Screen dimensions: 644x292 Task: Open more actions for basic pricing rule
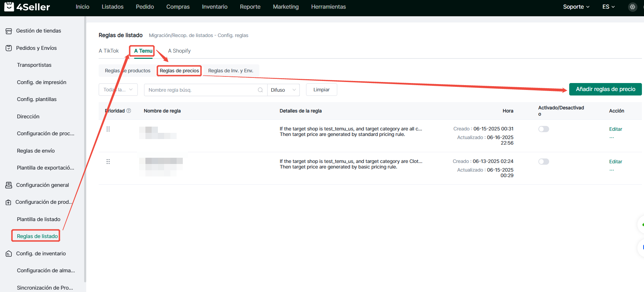(x=612, y=170)
